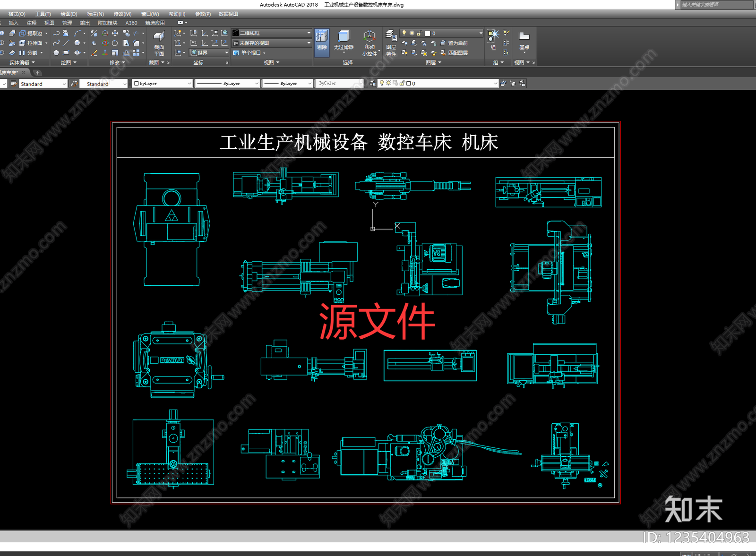The image size is (756, 556).
Task: Select the Line tool in 绘图 panel
Action: coord(66,43)
